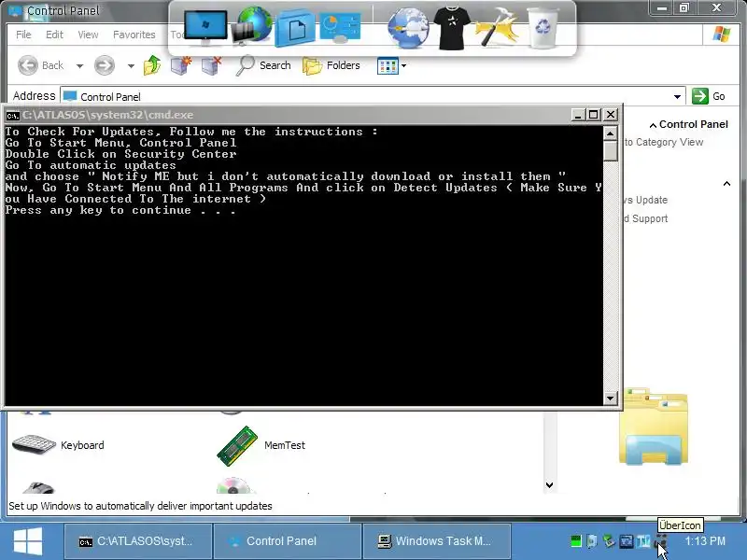Image resolution: width=747 pixels, height=560 pixels.
Task: Click the light blue TV tray icon
Action: click(x=643, y=541)
